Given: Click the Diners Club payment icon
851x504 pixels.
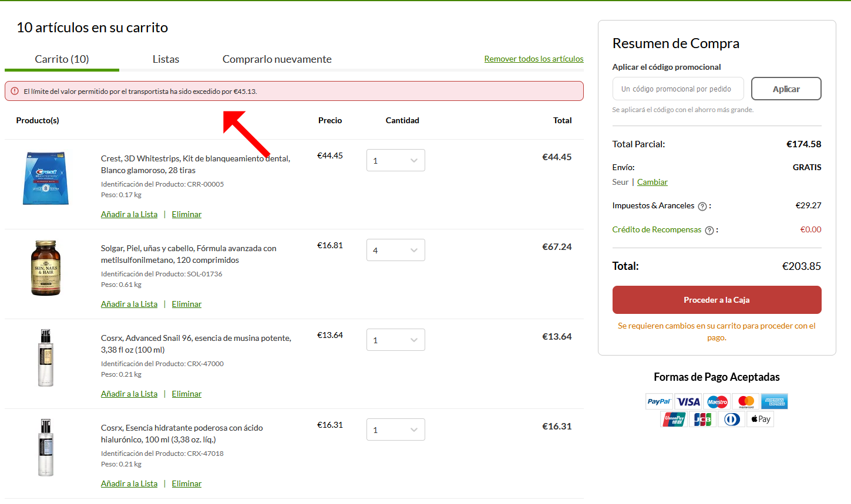Looking at the screenshot, I should (731, 419).
